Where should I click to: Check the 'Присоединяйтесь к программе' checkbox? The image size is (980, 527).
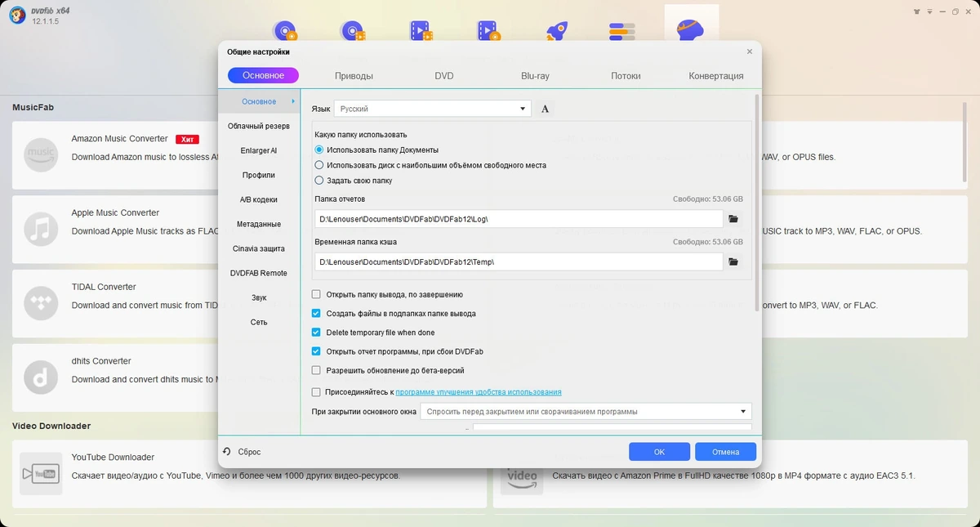click(x=316, y=392)
